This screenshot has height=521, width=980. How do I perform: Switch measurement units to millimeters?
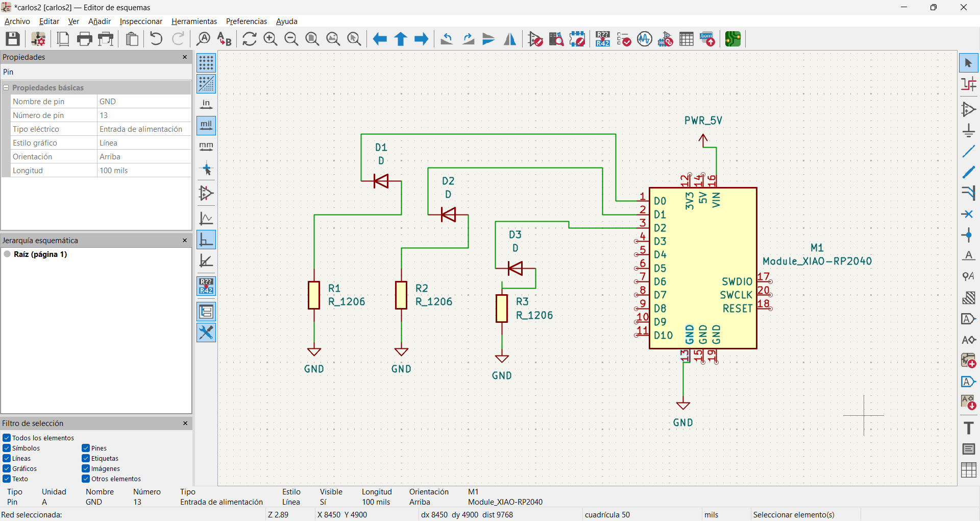tap(206, 146)
